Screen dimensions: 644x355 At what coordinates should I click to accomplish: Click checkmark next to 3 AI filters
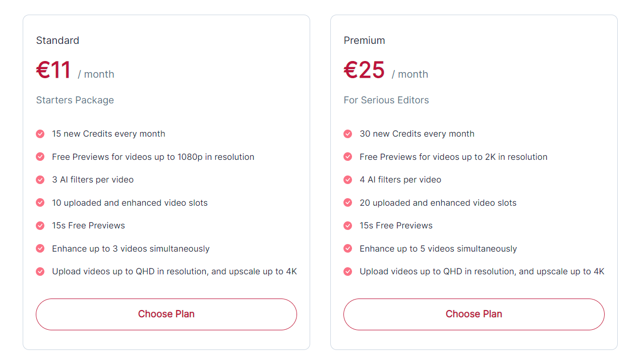pos(40,180)
